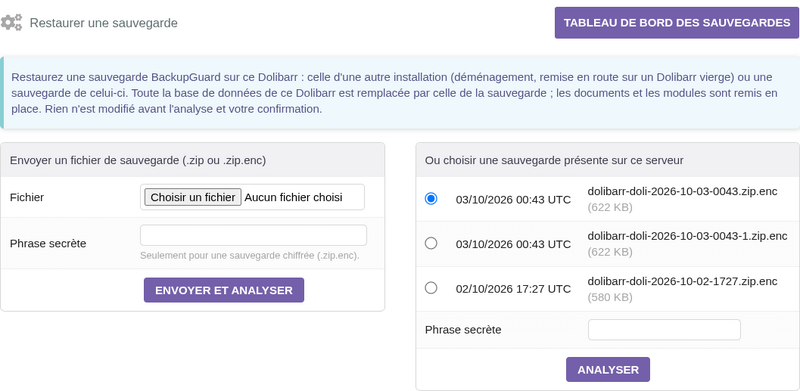Select backup dolibarr-doli-2026-10-03-0043-1.zip.enc radio

pos(431,243)
